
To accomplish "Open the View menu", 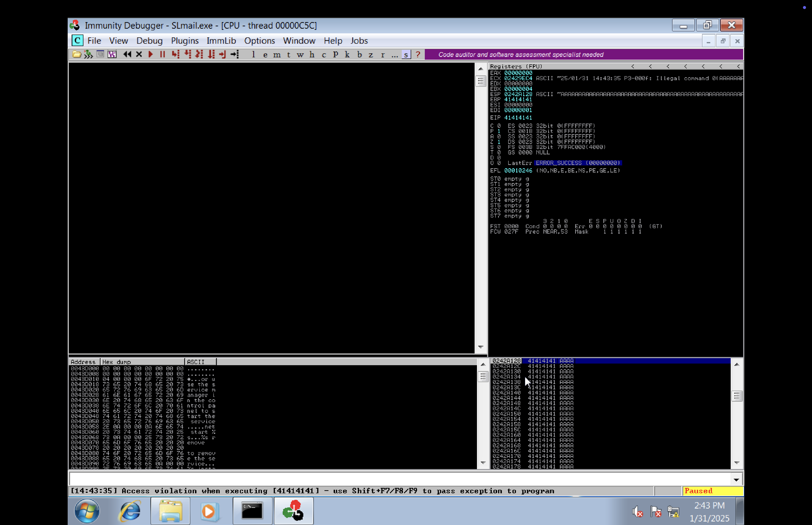I will pyautogui.click(x=119, y=41).
